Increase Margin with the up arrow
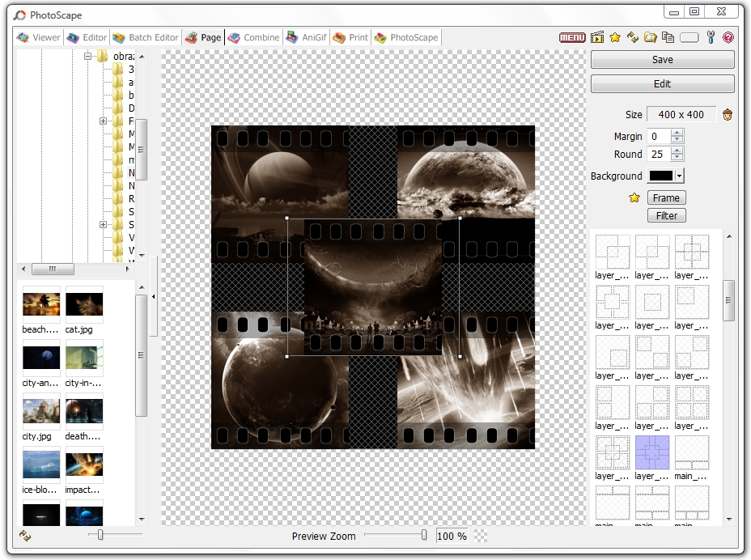 [677, 134]
